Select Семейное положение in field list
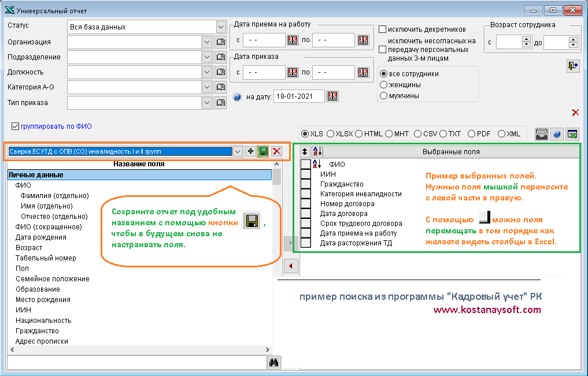Viewport: 588px width, 376px height. tap(53, 279)
